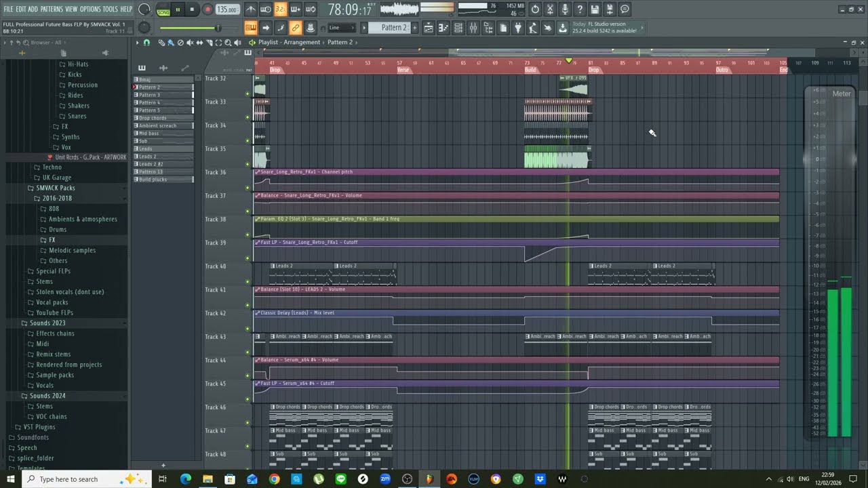Open the audio editor scissors icon
Image resolution: width=868 pixels, height=488 pixels.
tap(550, 9)
